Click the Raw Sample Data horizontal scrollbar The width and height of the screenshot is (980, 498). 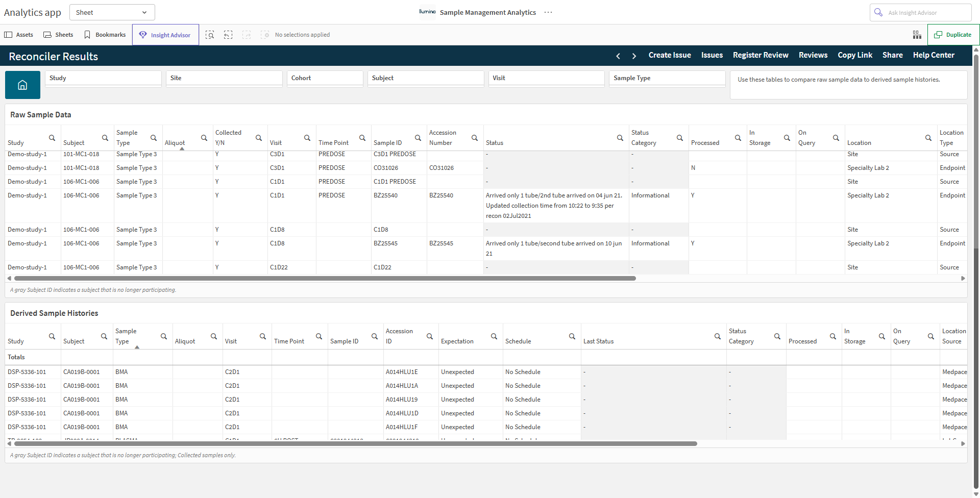[325, 279]
